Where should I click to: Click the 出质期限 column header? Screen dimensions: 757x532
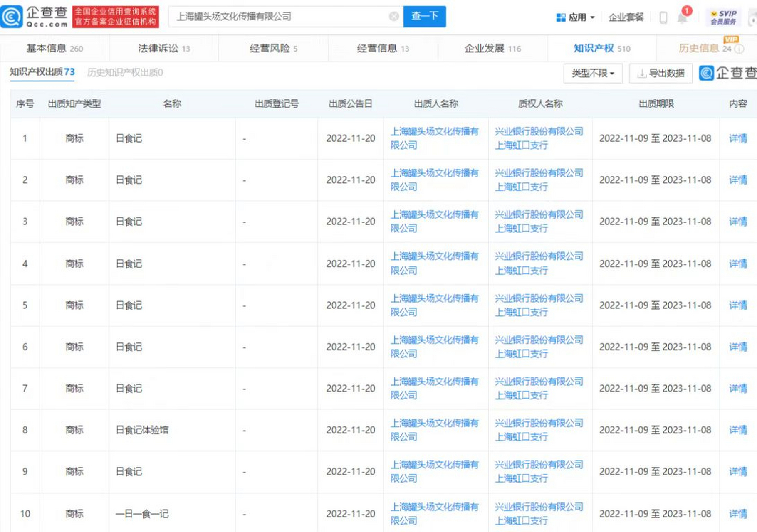click(x=656, y=103)
